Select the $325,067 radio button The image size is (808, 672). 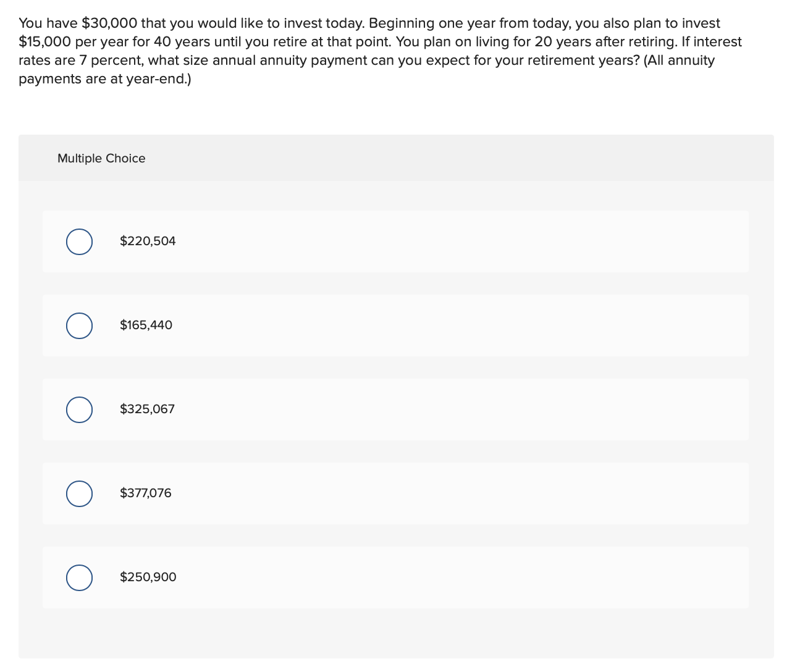(x=79, y=409)
